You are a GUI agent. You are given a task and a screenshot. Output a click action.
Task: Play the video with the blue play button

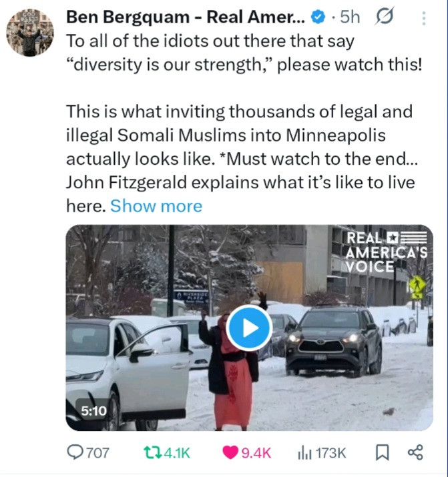248,328
